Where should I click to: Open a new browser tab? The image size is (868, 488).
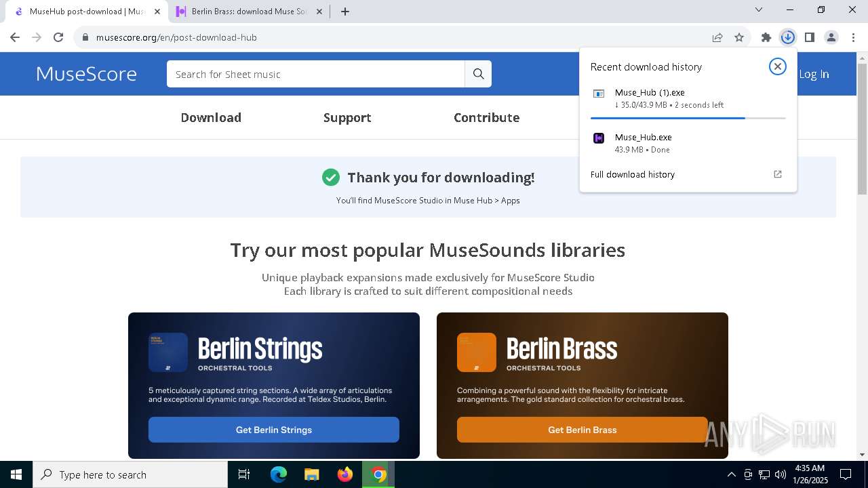tap(344, 12)
